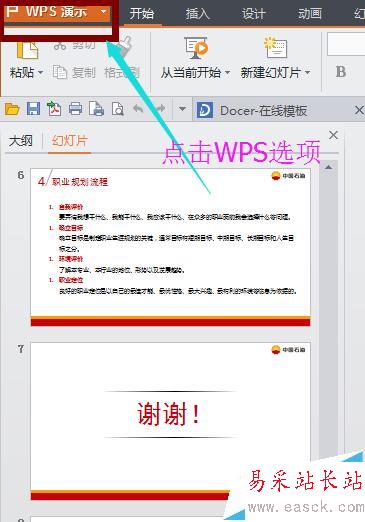Switch to the 动画 ribbon tab

tap(310, 13)
